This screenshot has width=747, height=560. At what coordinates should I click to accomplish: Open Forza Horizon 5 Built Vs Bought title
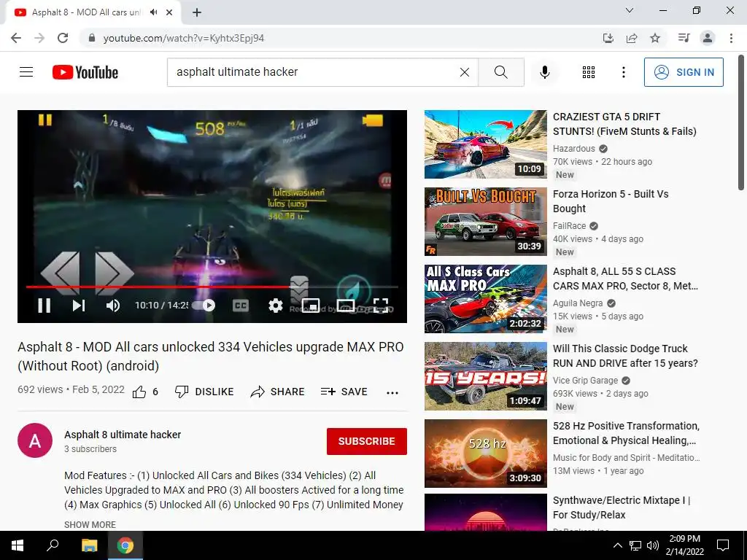[611, 201]
